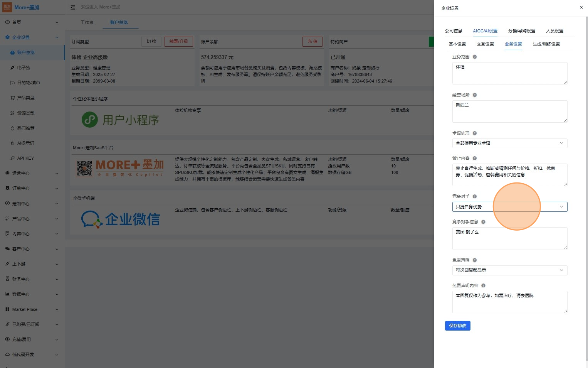Click the help icon next to 经营场所
This screenshot has width=588, height=368.
click(x=475, y=95)
